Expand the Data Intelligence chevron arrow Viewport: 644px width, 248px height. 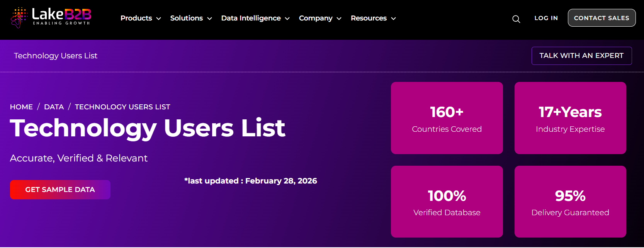287,19
